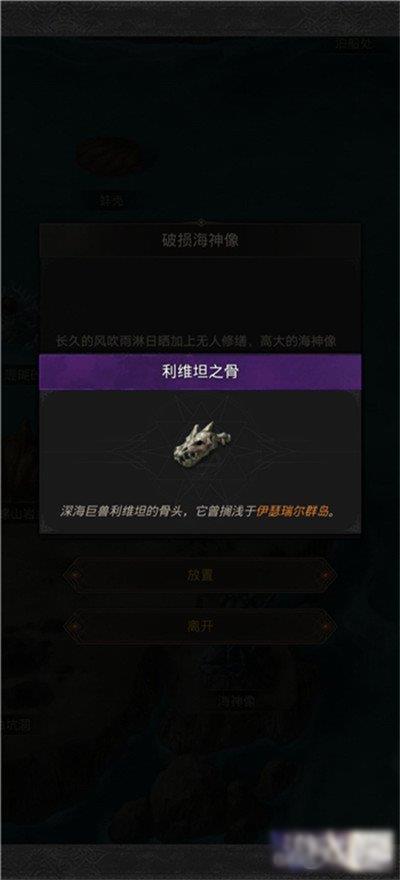Screen dimensions: 400x880
Task: Click the left diamond ornament of 放置
Action: coord(75,576)
